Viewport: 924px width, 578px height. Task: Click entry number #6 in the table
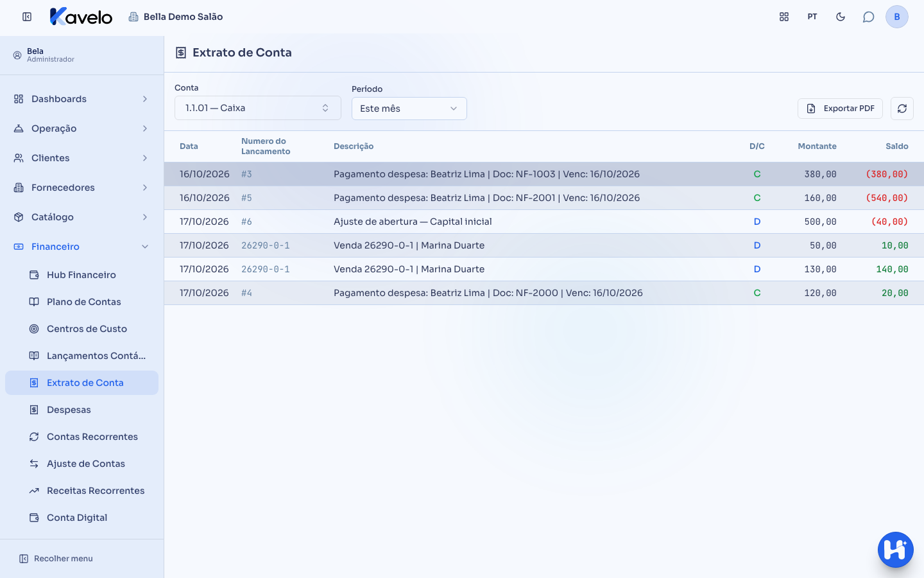point(246,222)
